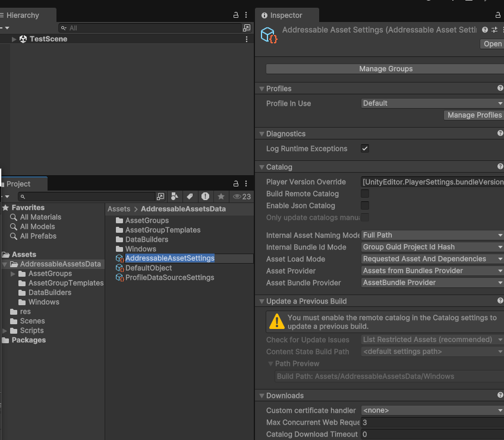
Task: Search by Import Log Type icon
Action: pos(205,197)
